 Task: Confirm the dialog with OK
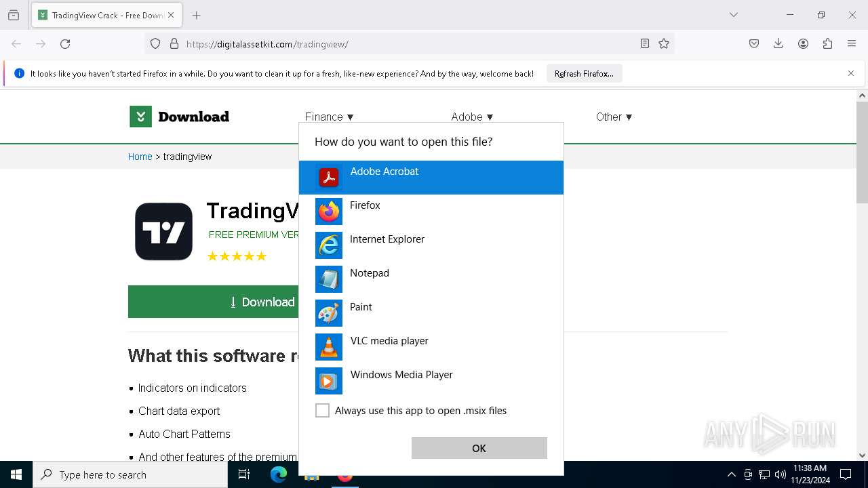[479, 448]
